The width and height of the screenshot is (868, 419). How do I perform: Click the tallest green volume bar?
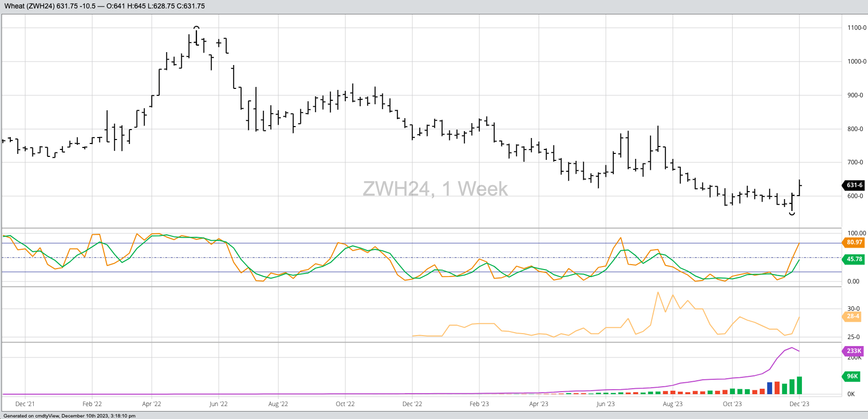[x=800, y=385]
